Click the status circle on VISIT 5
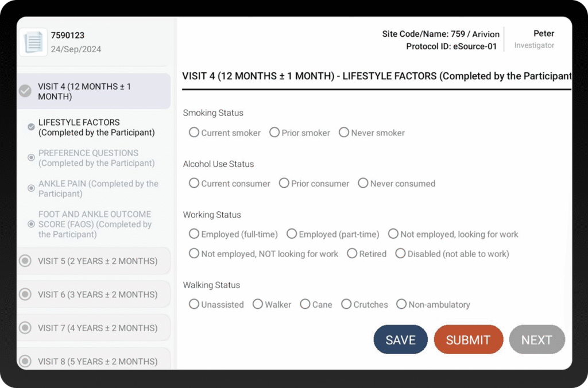 click(x=25, y=261)
